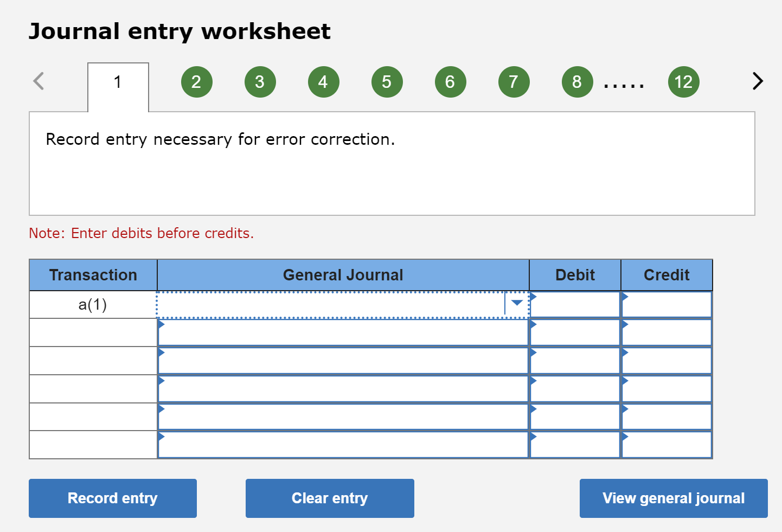
Task: Open the a(1) General Journal account dropdown
Action: pyautogui.click(x=517, y=303)
